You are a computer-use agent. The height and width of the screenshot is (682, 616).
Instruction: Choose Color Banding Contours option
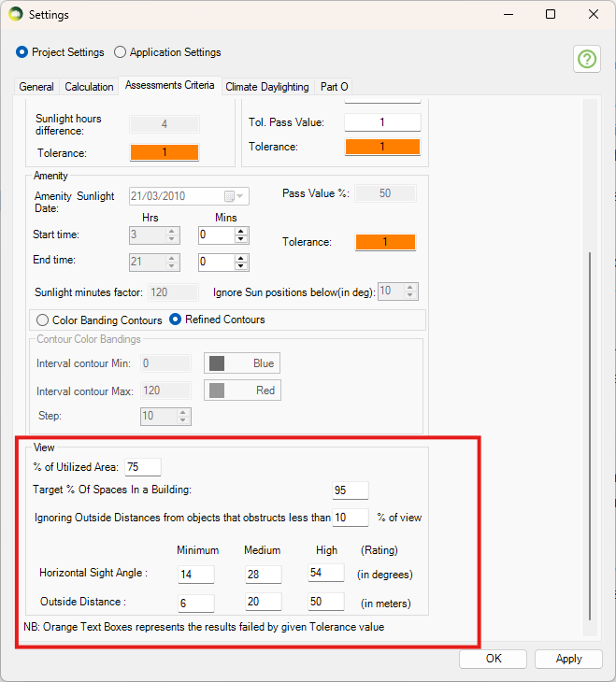[43, 320]
